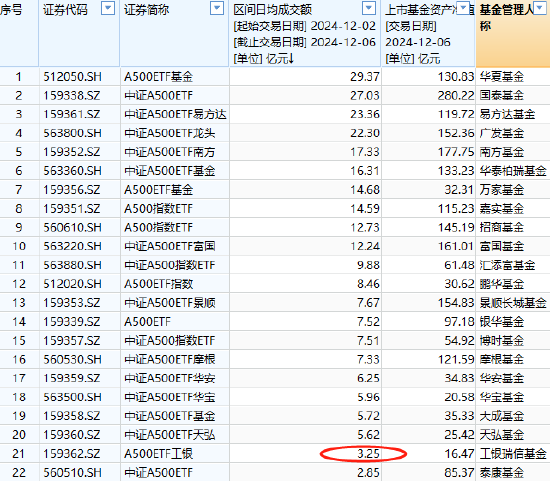550x481 pixels.
Task: Click the net asset value 161.01
Action: pyautogui.click(x=456, y=246)
